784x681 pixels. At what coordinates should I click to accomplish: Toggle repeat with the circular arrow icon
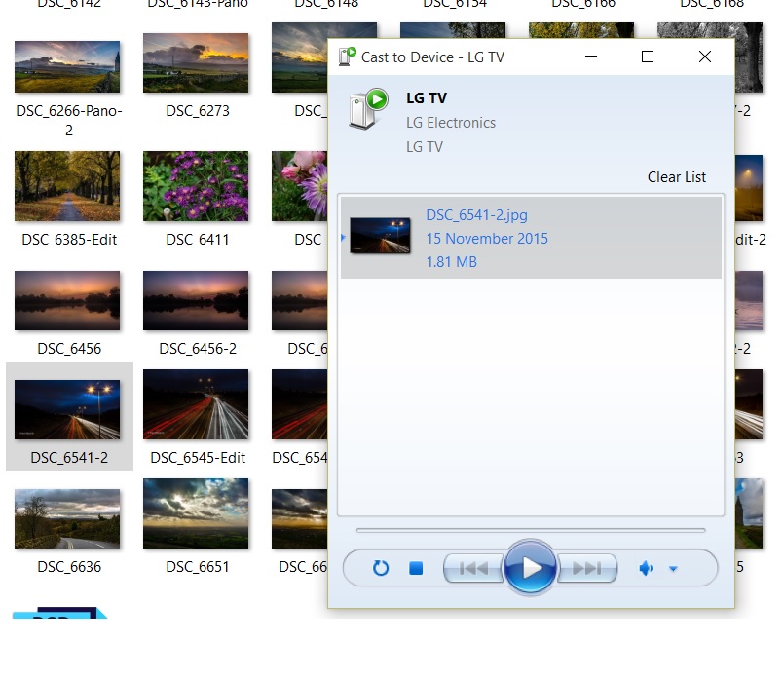(381, 568)
